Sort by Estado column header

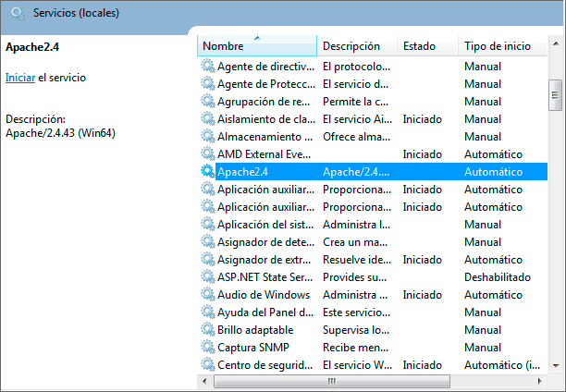pyautogui.click(x=428, y=46)
